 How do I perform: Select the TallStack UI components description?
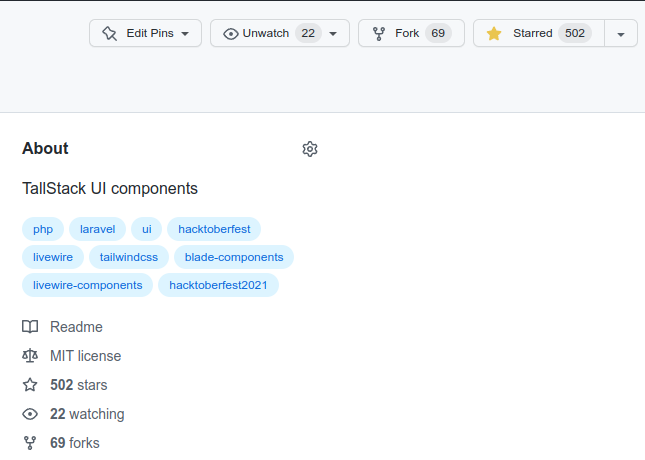[110, 188]
